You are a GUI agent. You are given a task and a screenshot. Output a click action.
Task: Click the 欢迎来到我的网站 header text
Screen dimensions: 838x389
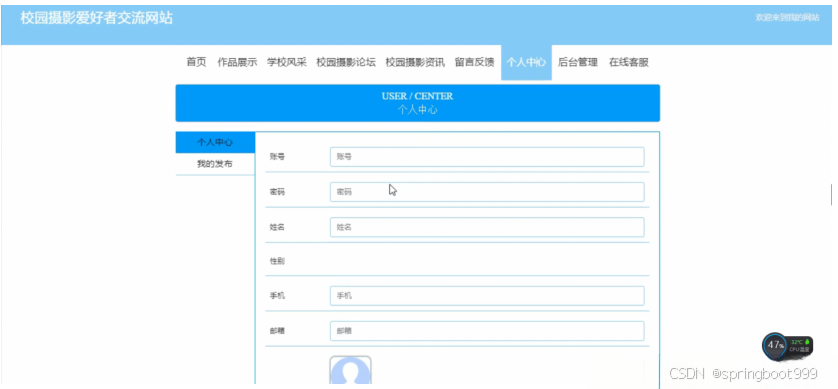click(x=787, y=18)
